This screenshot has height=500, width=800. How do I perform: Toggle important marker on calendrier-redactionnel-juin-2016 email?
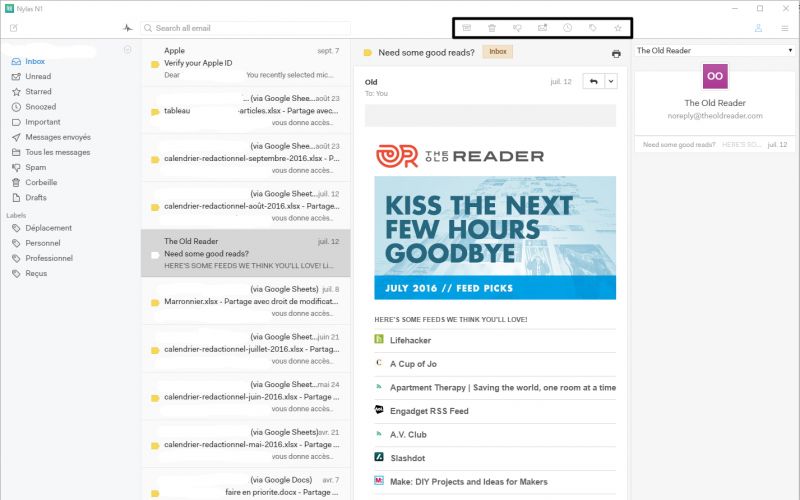(155, 398)
